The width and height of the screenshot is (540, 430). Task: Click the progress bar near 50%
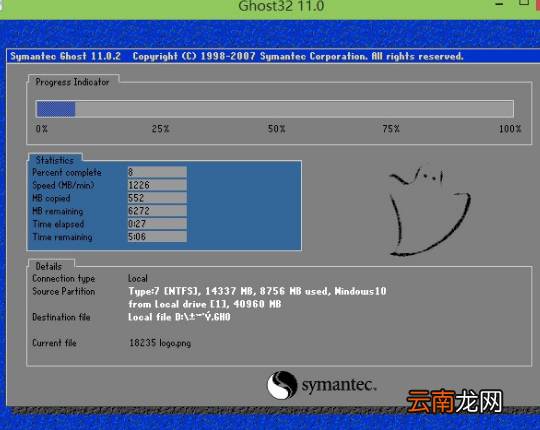[x=275, y=109]
